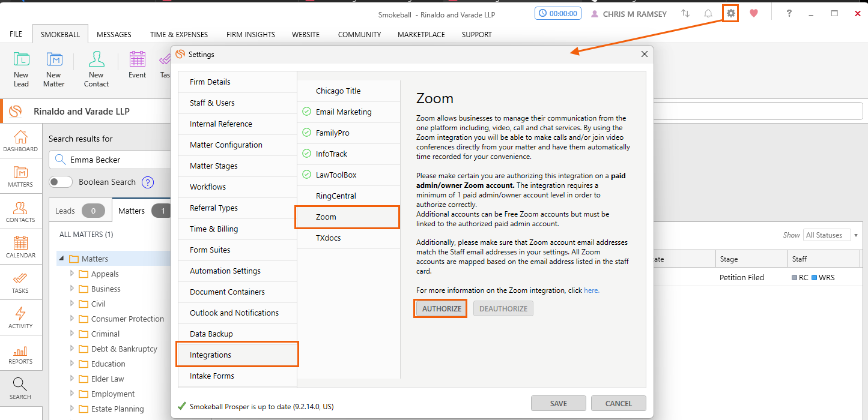Click the Emma Becker search field
The height and width of the screenshot is (420, 868).
pos(111,160)
